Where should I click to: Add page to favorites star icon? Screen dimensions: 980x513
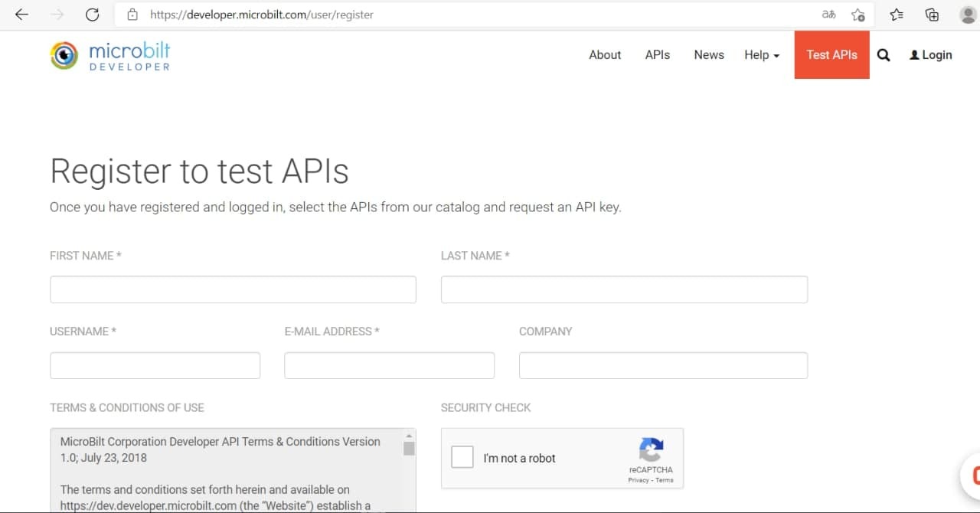point(858,15)
